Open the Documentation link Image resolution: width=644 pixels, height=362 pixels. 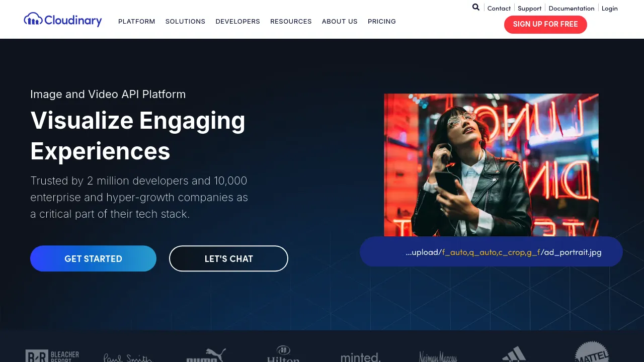572,8
